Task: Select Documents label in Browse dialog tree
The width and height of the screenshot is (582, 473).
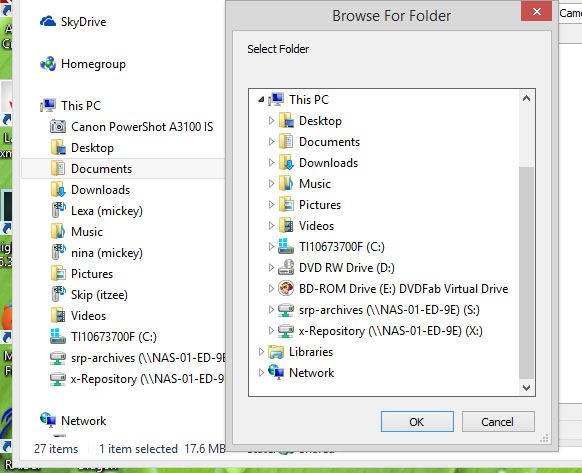Action: pyautogui.click(x=330, y=142)
